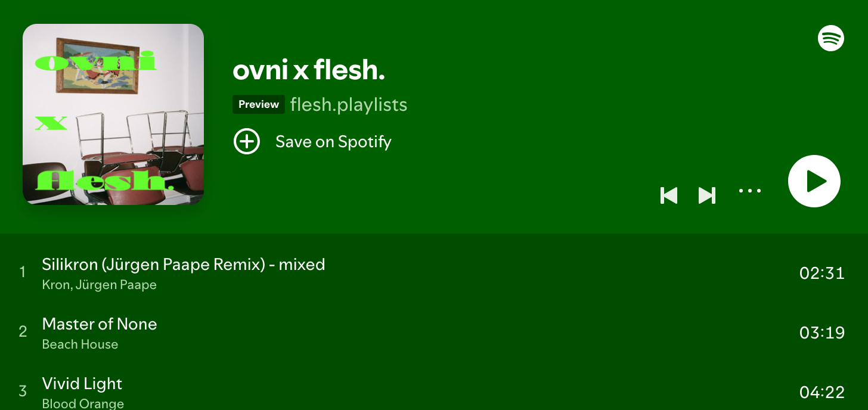868x410 pixels.
Task: Click the Kron, Jürgen Paape artist text
Action: coord(99,285)
